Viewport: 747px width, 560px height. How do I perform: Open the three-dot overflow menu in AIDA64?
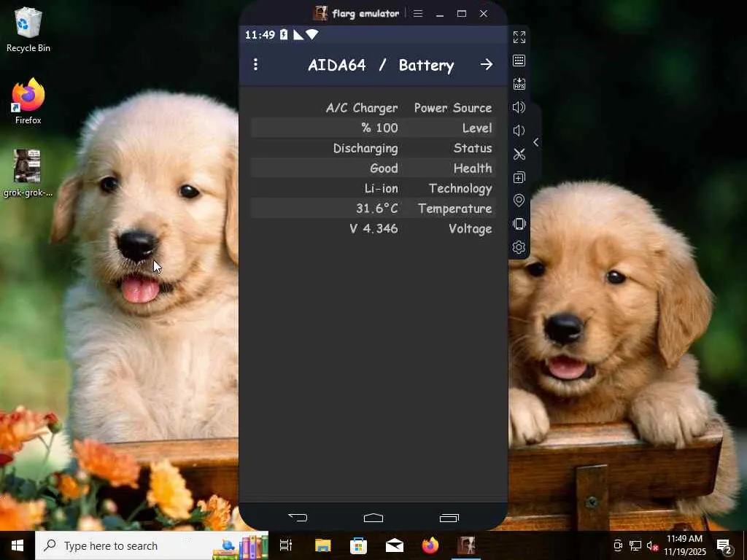tap(256, 64)
